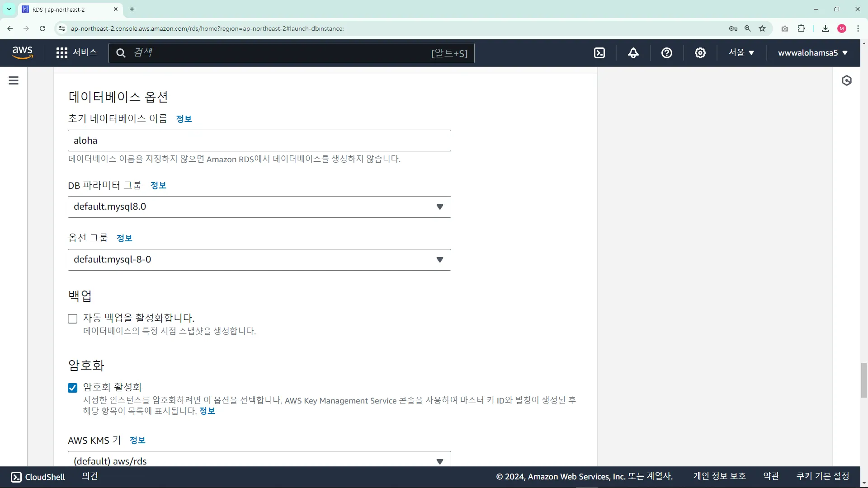Open the hexagon side panel icon
This screenshot has width=868, height=488.
(847, 80)
